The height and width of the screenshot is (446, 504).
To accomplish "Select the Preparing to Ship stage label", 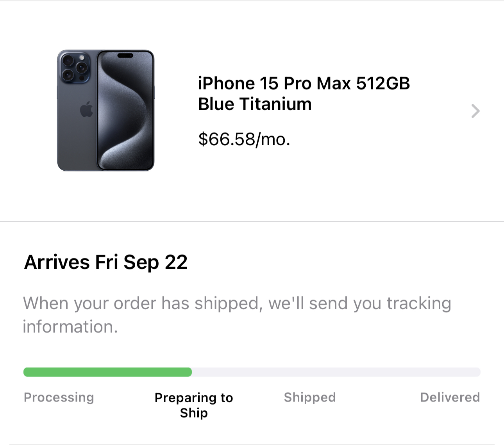I will [194, 405].
